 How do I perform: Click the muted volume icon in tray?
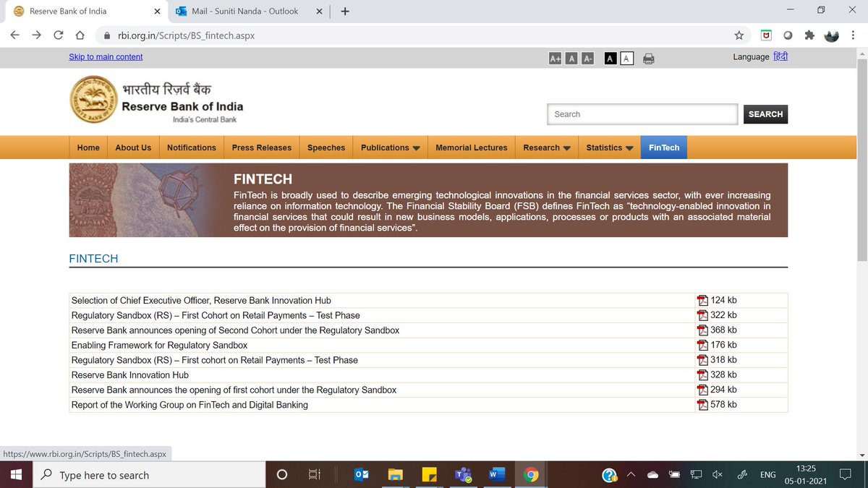coord(717,475)
